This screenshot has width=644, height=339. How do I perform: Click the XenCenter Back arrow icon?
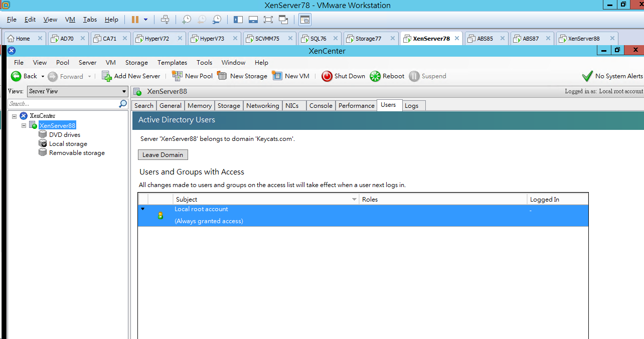[x=16, y=76]
